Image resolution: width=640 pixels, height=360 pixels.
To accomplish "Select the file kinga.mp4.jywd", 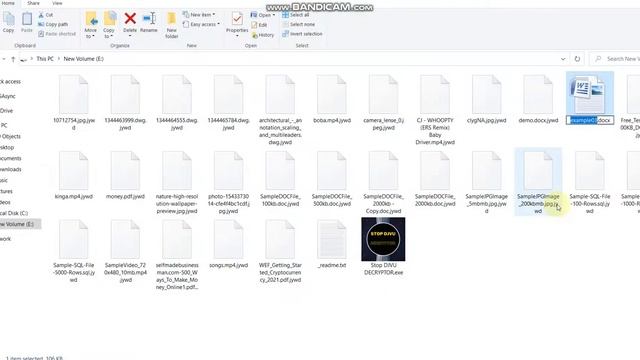I will tap(74, 176).
